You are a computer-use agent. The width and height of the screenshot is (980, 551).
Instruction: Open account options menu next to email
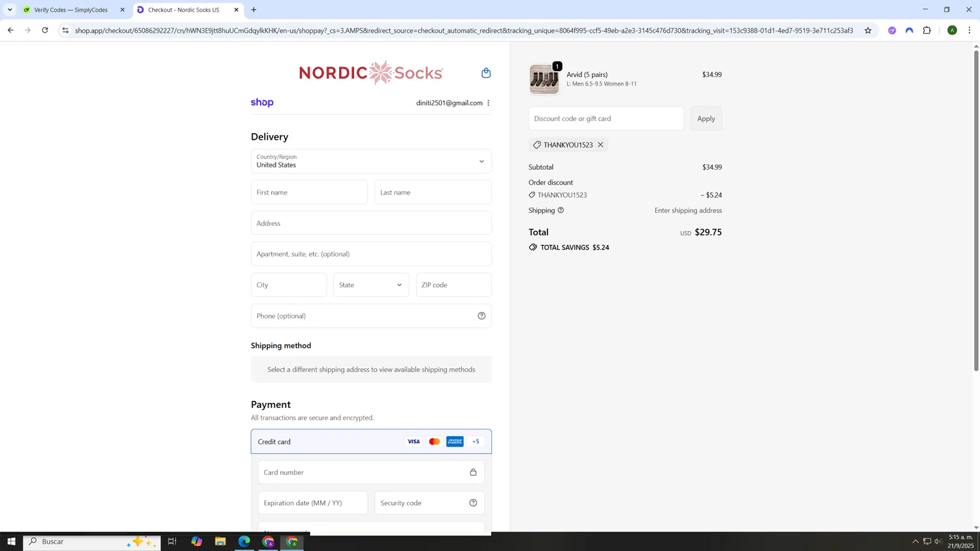click(x=488, y=103)
